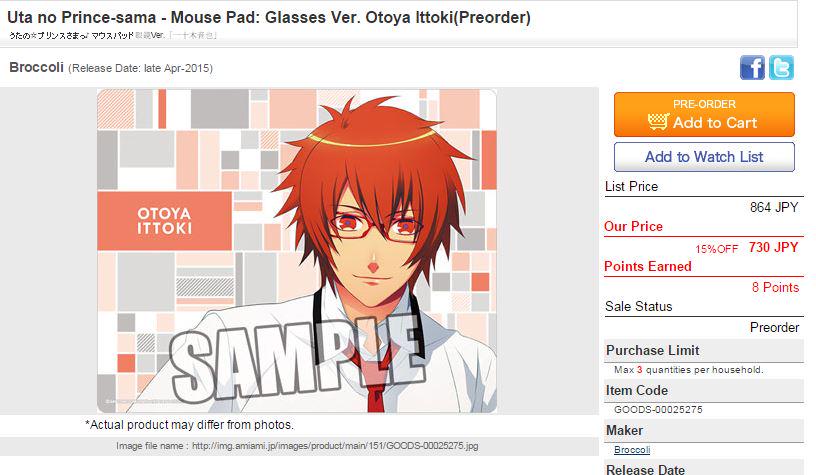This screenshot has width=816, height=475.
Task: Add the item to Watch List
Action: pos(704,157)
